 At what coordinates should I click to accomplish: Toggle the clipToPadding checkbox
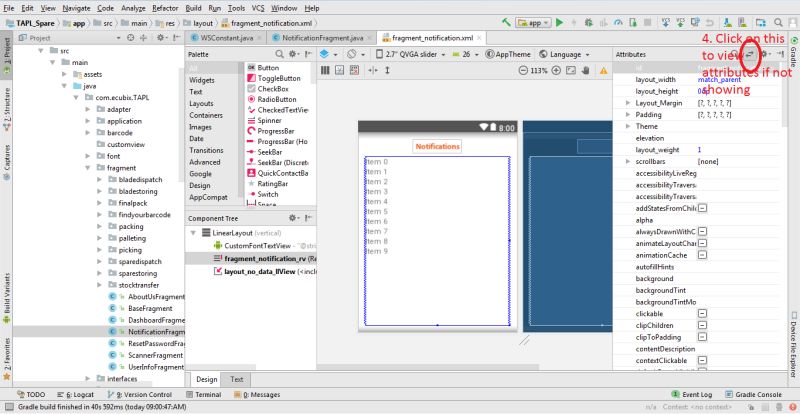[x=703, y=337]
